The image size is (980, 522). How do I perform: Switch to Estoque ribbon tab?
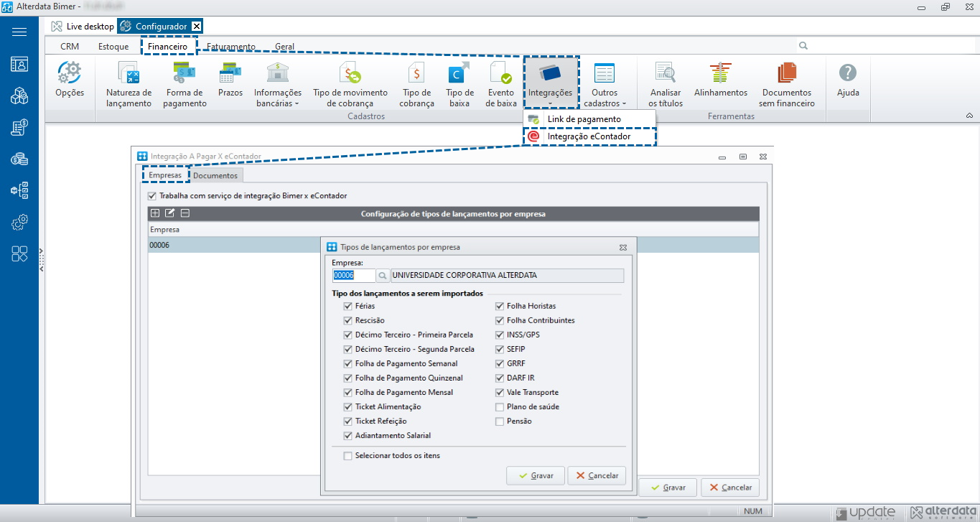[113, 47]
